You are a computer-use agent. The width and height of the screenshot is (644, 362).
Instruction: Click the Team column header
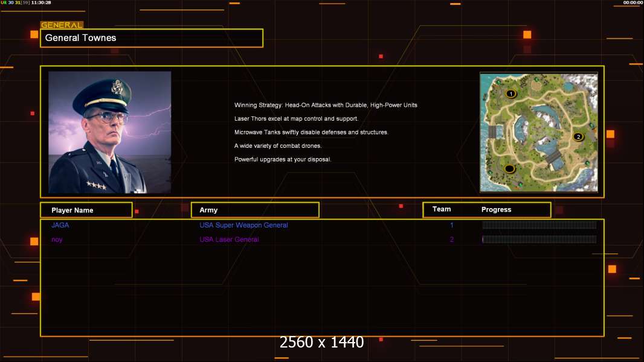(x=442, y=209)
